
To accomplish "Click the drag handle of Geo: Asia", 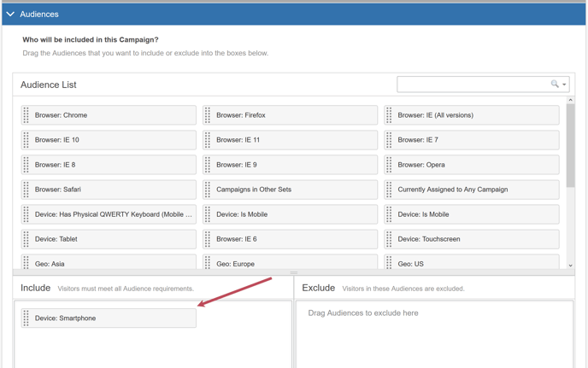I will 26,262.
